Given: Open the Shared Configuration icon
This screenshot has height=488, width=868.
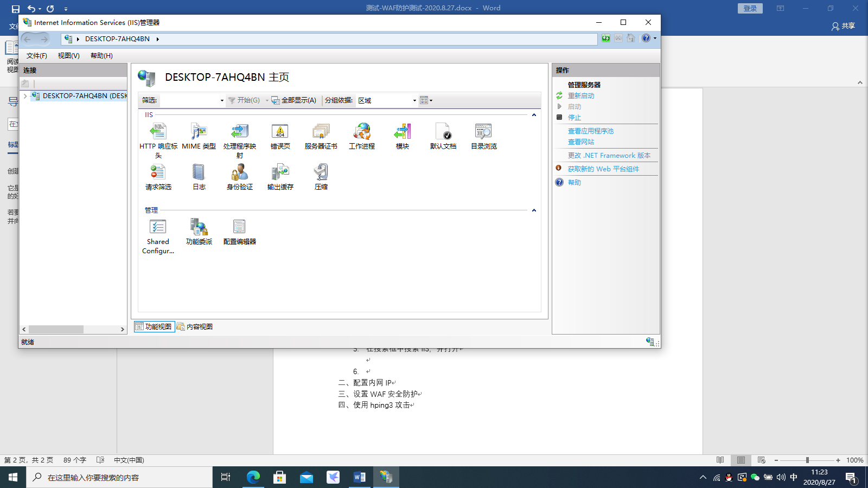Looking at the screenshot, I should click(x=158, y=227).
